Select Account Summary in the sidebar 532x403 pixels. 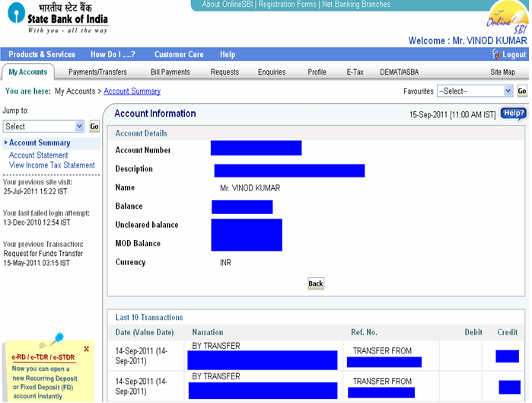coord(40,142)
